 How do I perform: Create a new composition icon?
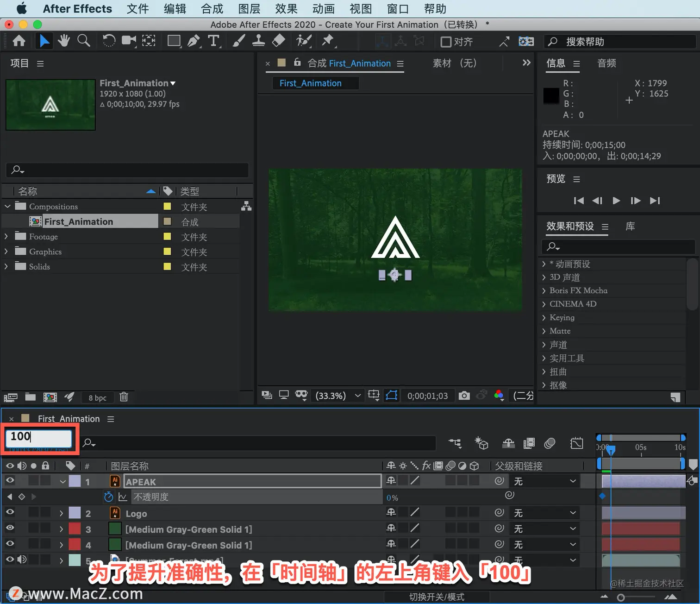50,397
